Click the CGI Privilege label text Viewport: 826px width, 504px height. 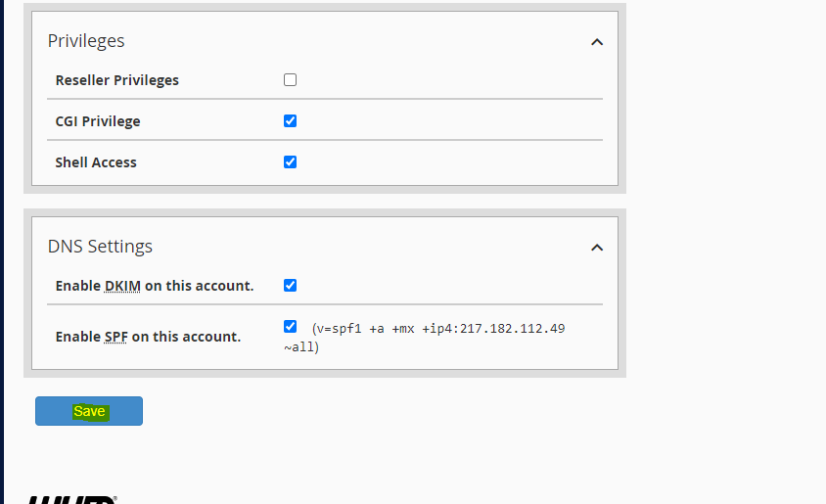click(x=98, y=121)
